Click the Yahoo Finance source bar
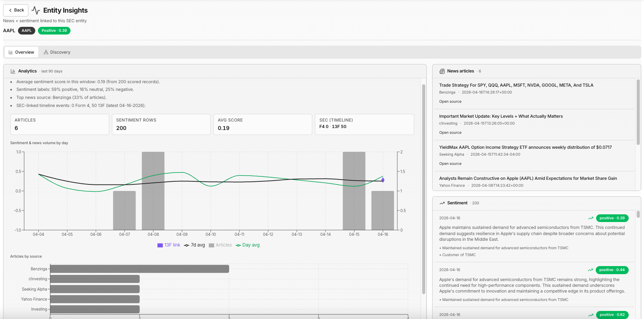Image resolution: width=644 pixels, height=319 pixels. click(x=95, y=299)
